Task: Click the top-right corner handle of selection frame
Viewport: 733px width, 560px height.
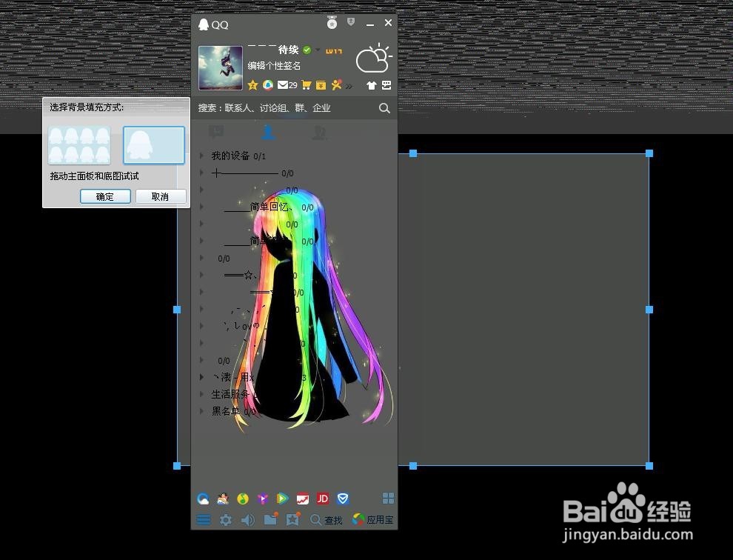Action: 649,153
